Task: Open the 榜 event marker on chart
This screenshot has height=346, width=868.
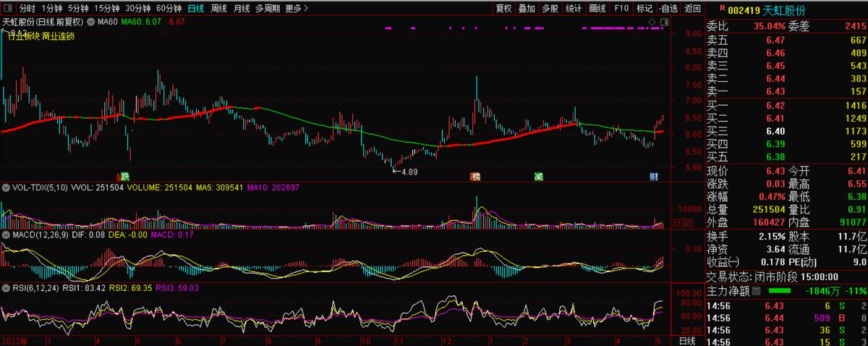Action: click(x=475, y=177)
